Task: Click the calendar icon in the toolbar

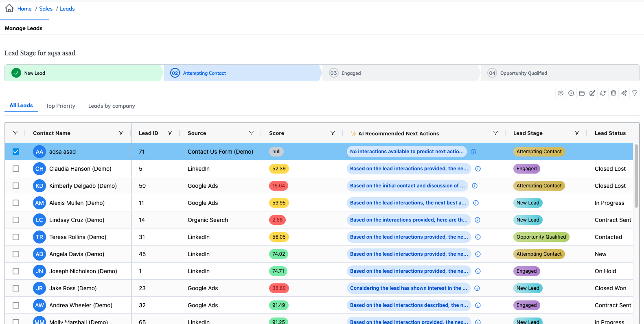Action: (582, 93)
